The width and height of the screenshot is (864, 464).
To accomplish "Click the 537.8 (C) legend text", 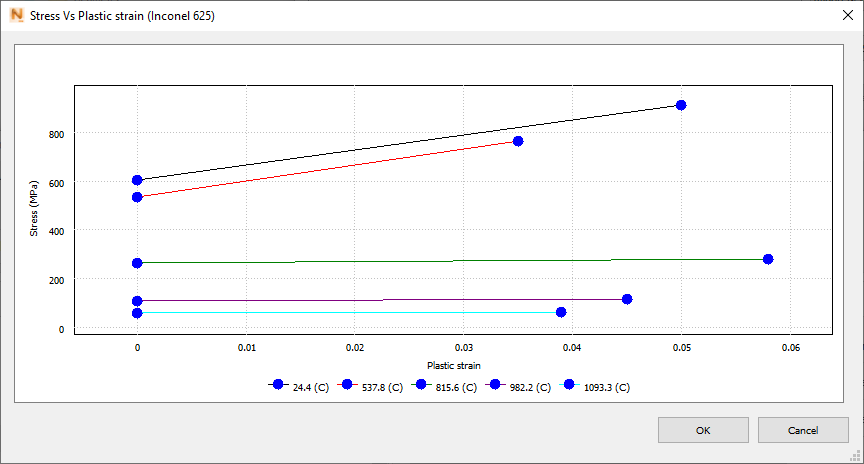I will pos(382,387).
